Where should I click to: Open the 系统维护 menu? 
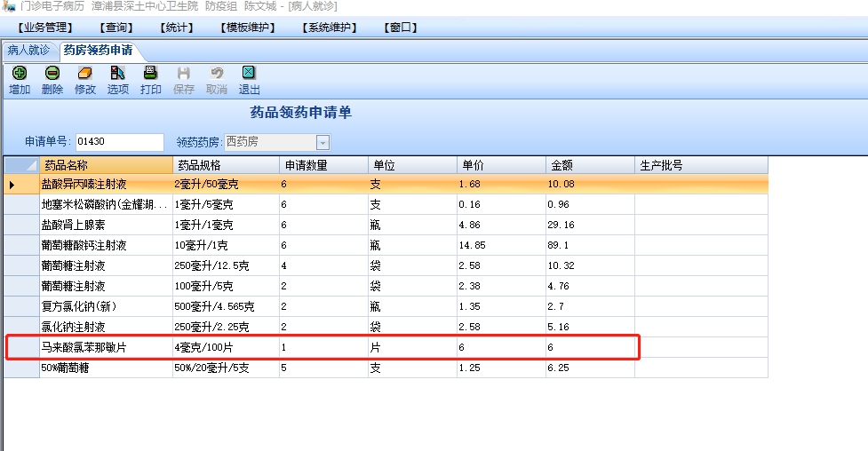coord(330,28)
